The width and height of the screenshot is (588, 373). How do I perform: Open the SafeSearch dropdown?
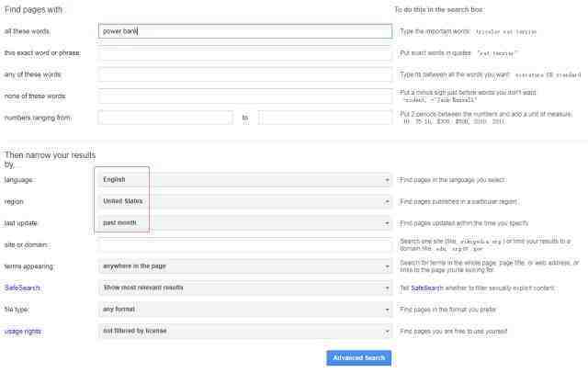tap(245, 288)
